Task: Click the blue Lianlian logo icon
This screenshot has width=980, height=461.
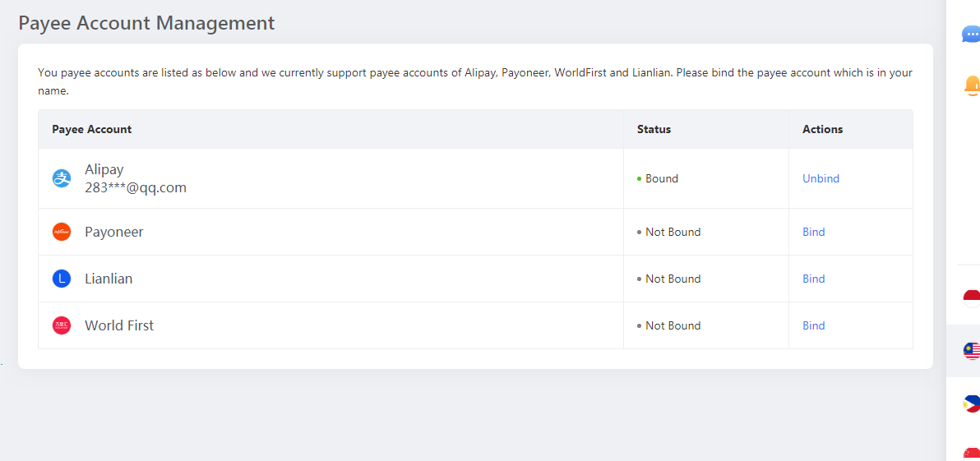Action: point(61,279)
